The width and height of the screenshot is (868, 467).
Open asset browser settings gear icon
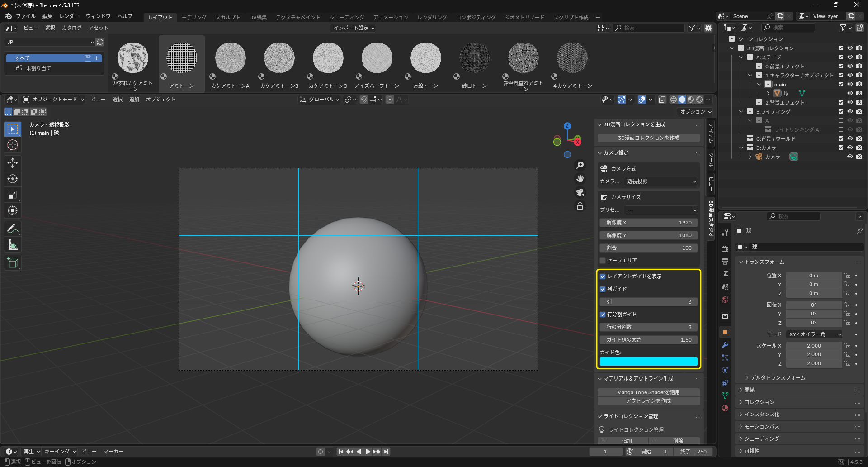click(708, 28)
